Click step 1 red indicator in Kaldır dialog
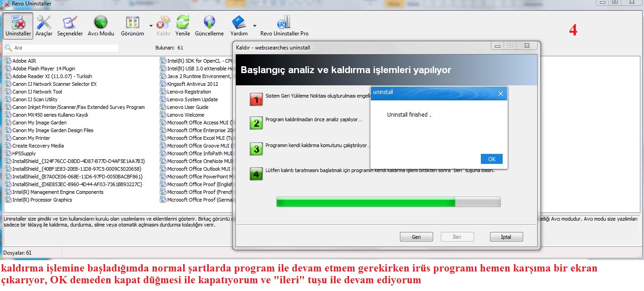Image resolution: width=644 pixels, height=291 pixels. click(256, 99)
